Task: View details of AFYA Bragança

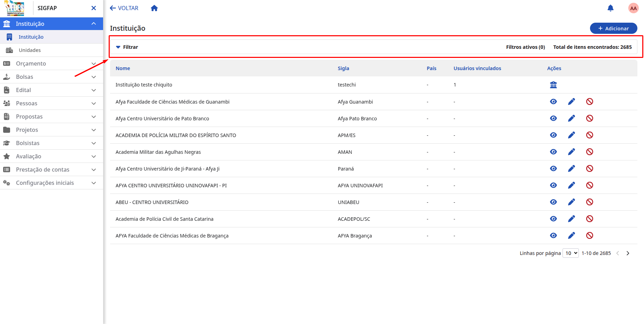Action: click(x=553, y=235)
